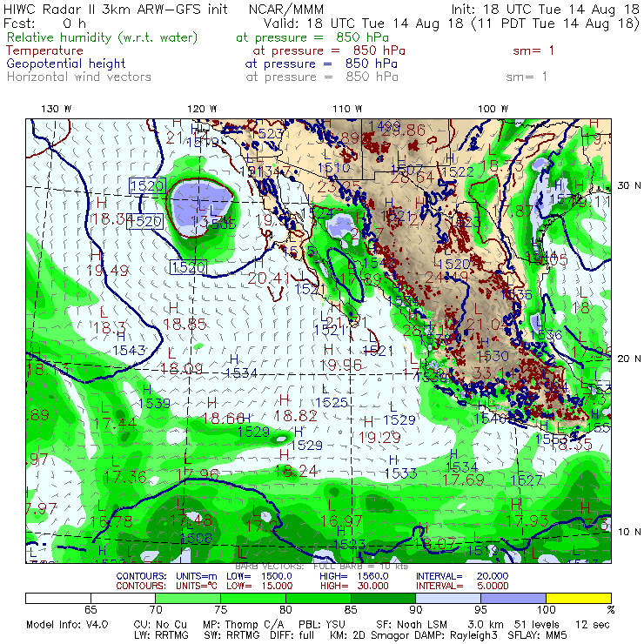Click the blue 'INTERVAL= 20.000' legend text
The width and height of the screenshot is (644, 644).
(462, 576)
